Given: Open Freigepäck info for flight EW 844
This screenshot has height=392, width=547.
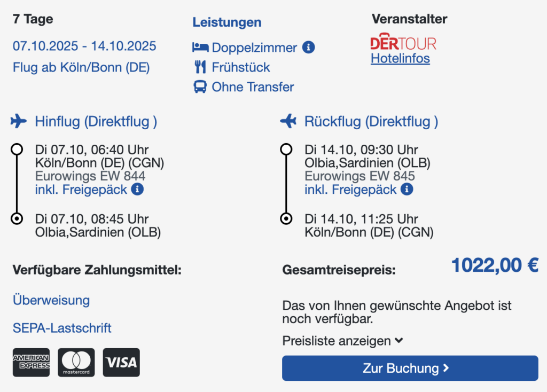Looking at the screenshot, I should (137, 190).
